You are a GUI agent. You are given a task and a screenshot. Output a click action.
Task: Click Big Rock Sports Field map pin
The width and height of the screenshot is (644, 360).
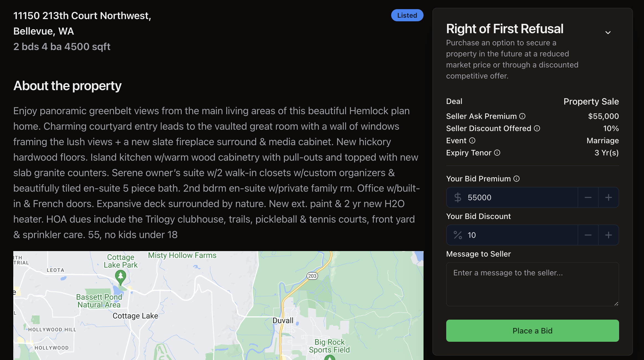click(330, 358)
